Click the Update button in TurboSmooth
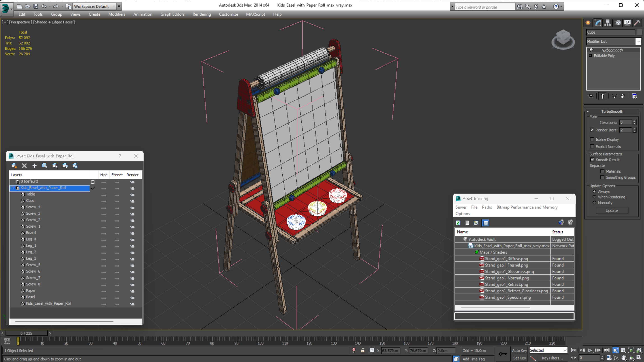The width and height of the screenshot is (644, 362). [611, 211]
